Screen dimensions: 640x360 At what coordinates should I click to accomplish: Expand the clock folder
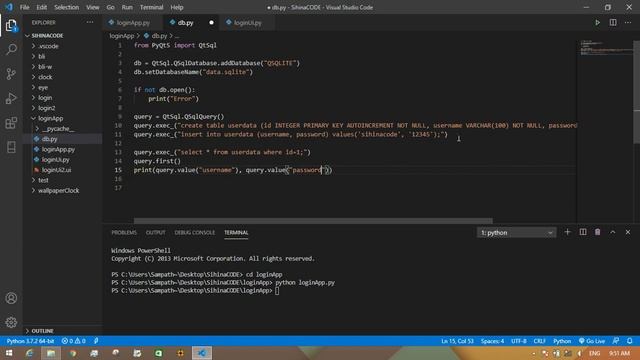point(44,77)
